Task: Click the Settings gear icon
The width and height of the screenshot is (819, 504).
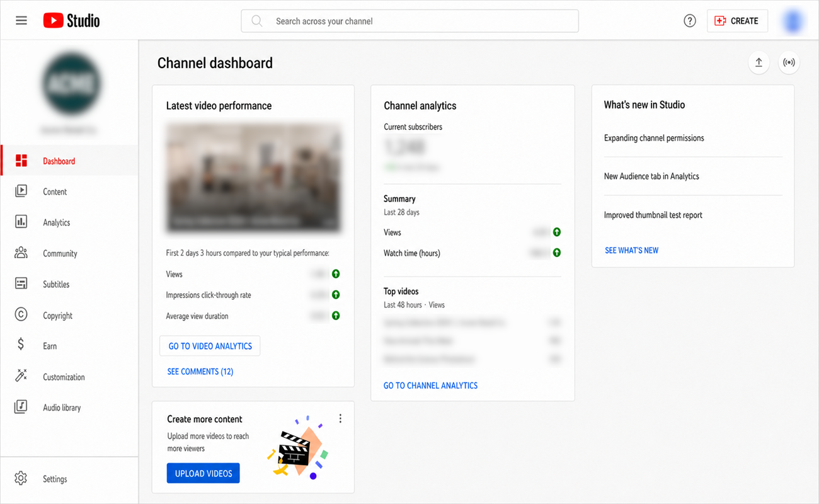Action: click(21, 478)
